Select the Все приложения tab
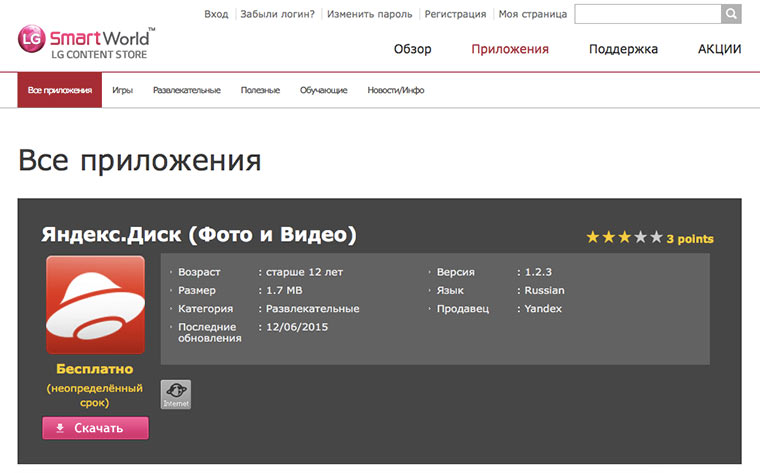The width and height of the screenshot is (760, 473). (60, 90)
